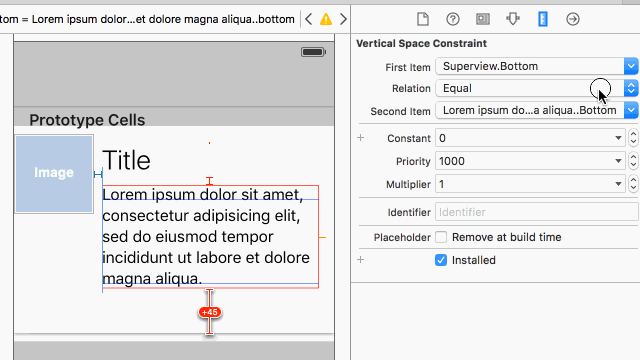Screen dimensions: 640x360
Task: Expand the Priority value dropdown arrow
Action: [618, 161]
